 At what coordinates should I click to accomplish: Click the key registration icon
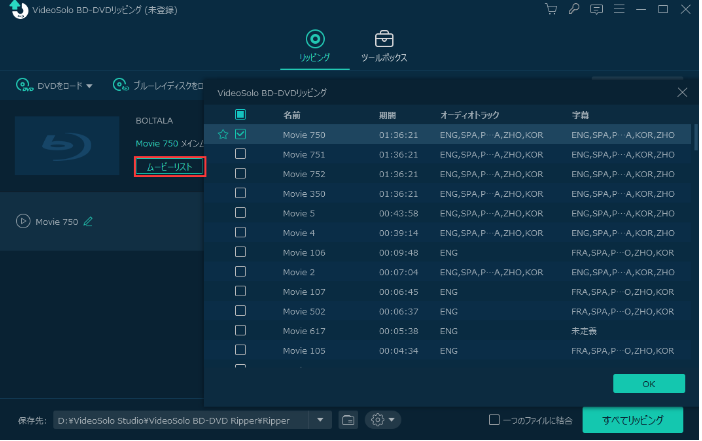tap(574, 9)
